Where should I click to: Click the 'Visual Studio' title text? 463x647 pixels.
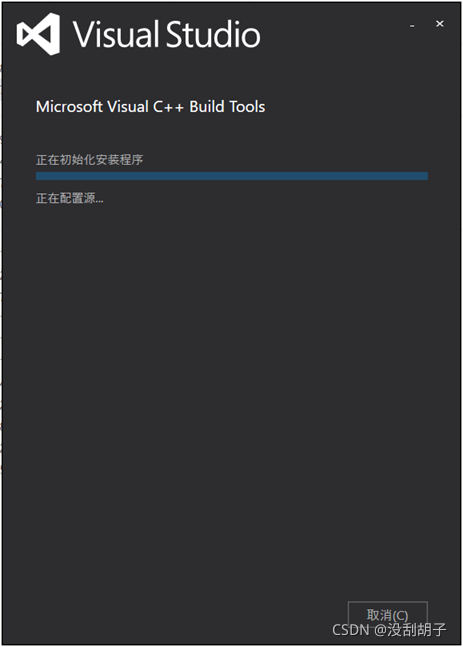167,34
